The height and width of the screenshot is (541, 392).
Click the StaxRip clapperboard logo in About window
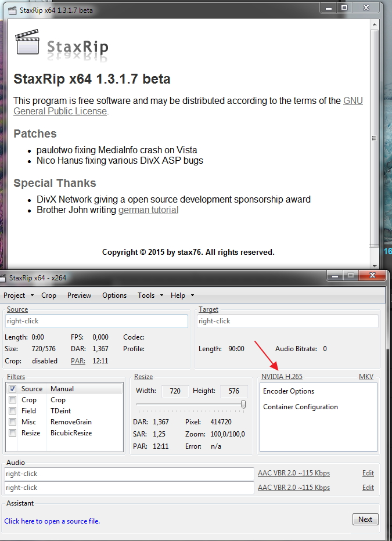click(x=27, y=42)
